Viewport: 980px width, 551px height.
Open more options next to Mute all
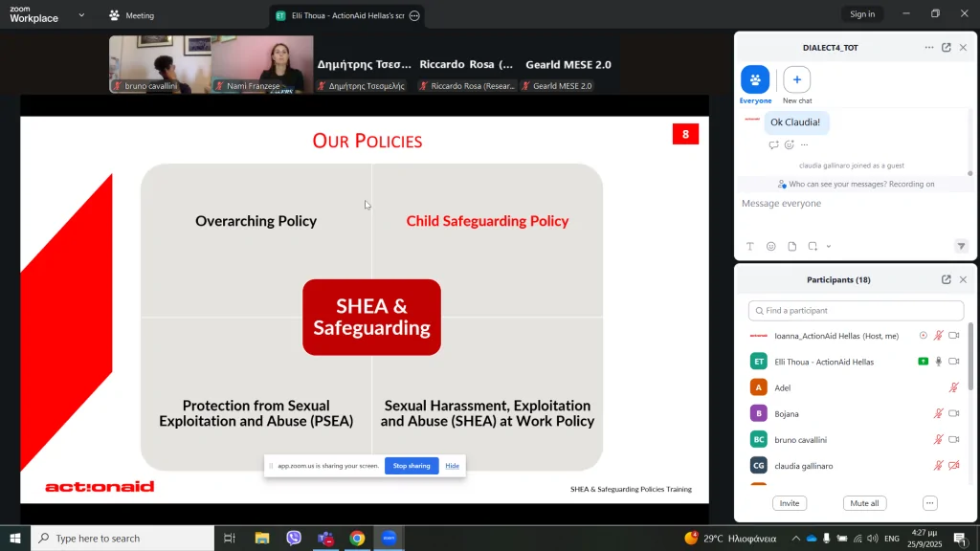[x=929, y=503]
